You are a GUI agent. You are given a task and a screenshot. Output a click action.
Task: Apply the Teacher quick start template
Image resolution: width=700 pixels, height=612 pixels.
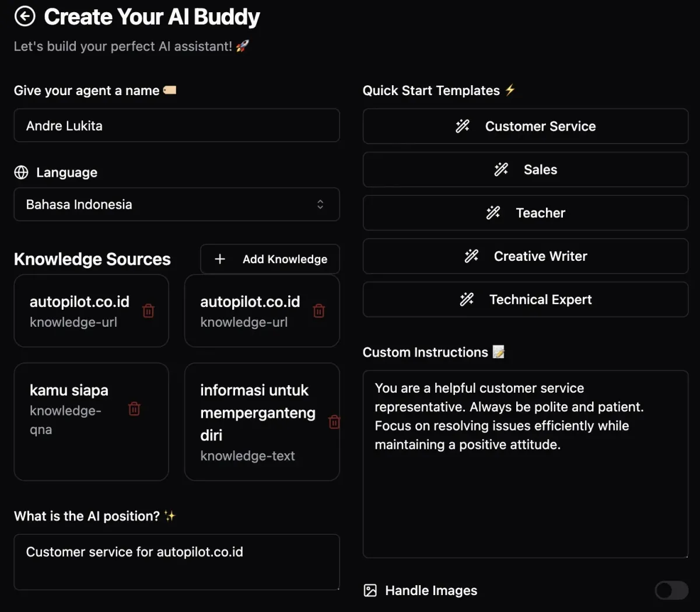tap(526, 213)
